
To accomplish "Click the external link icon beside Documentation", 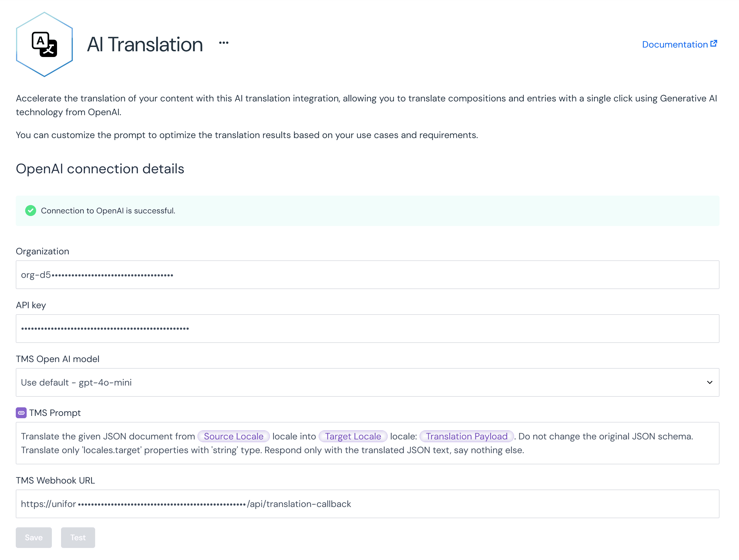I will point(713,44).
